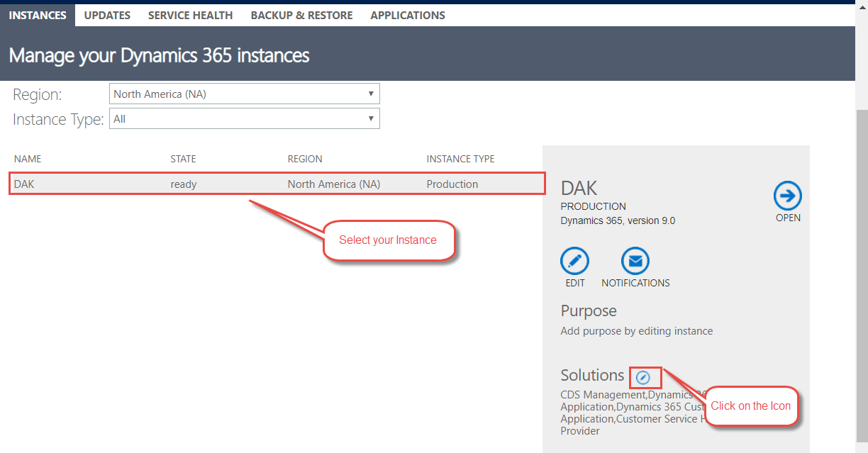Open the Service Health tab
Image resolution: width=868 pixels, height=453 pixels.
(190, 15)
